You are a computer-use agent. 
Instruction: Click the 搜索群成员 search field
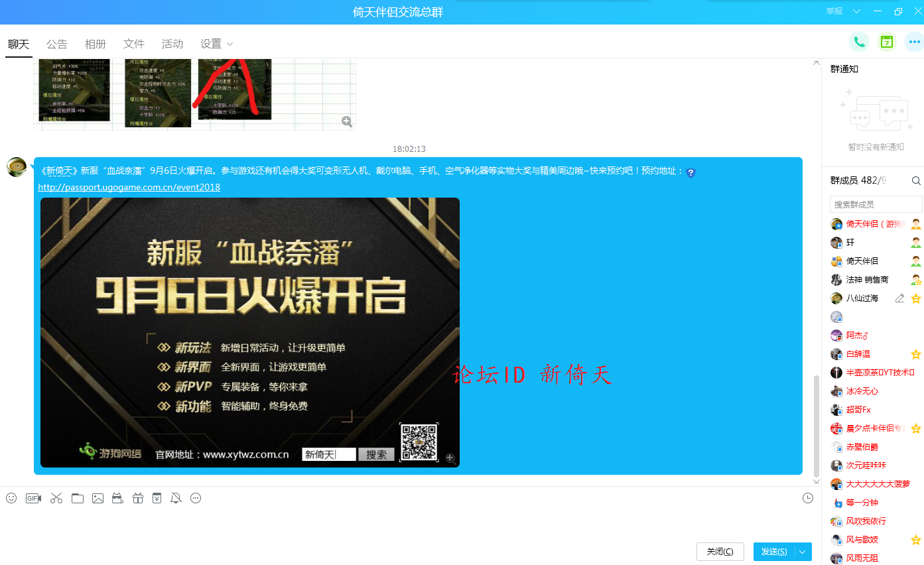[x=876, y=204]
